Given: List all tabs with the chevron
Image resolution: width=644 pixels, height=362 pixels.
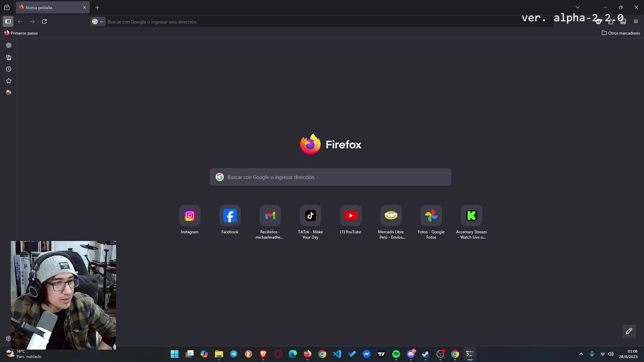Looking at the screenshot, I should (578, 8).
